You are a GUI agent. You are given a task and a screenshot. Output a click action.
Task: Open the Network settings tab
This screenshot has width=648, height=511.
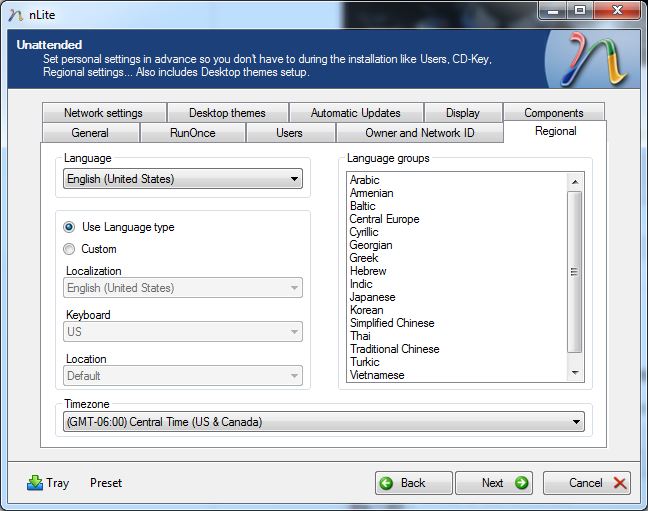104,112
